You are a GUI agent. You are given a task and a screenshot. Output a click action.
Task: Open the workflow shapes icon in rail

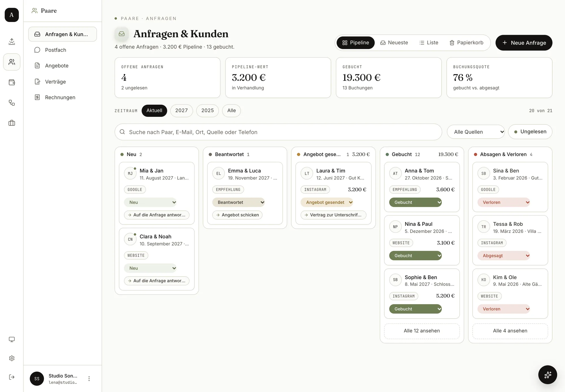[12, 103]
